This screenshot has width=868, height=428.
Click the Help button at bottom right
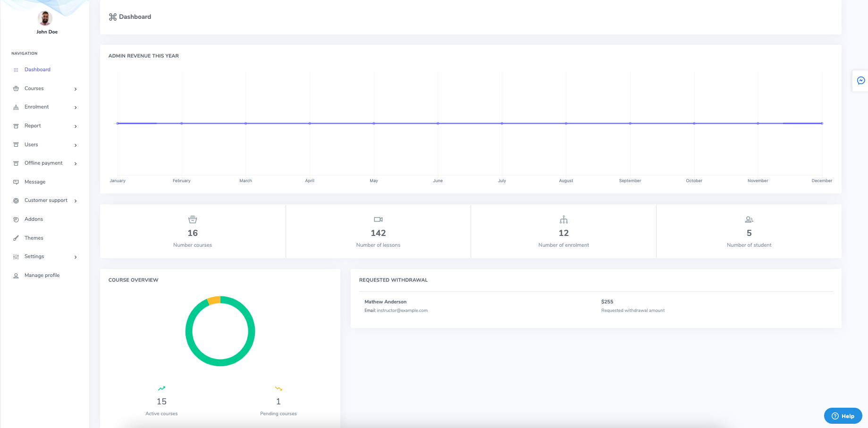843,416
